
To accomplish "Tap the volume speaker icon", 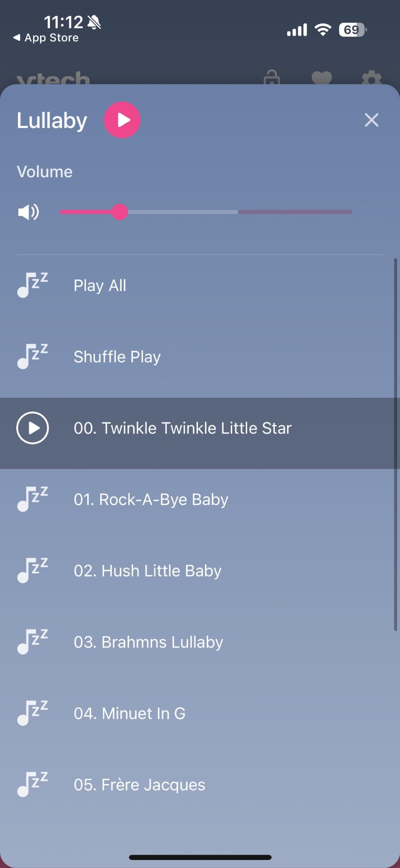I will [28, 212].
